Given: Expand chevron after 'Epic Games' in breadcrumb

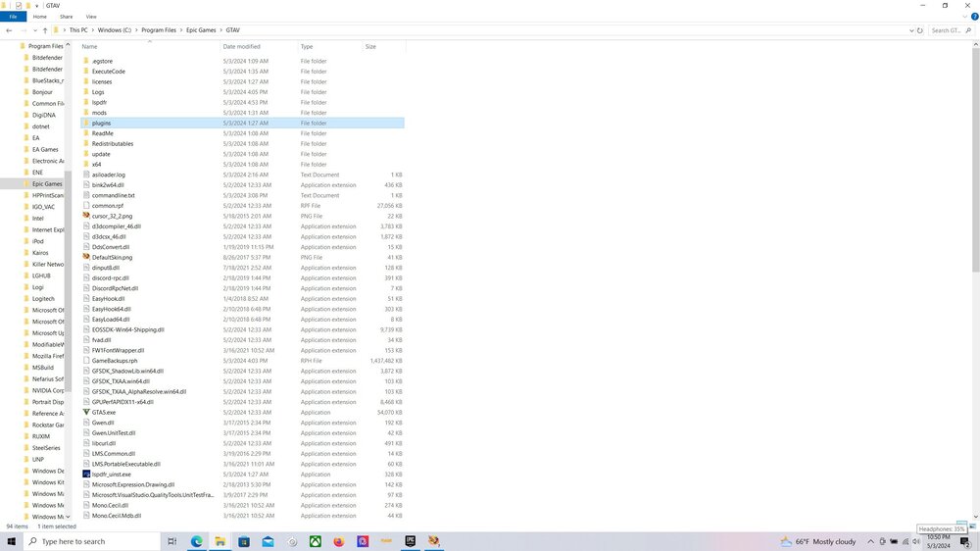Looking at the screenshot, I should [x=221, y=30].
